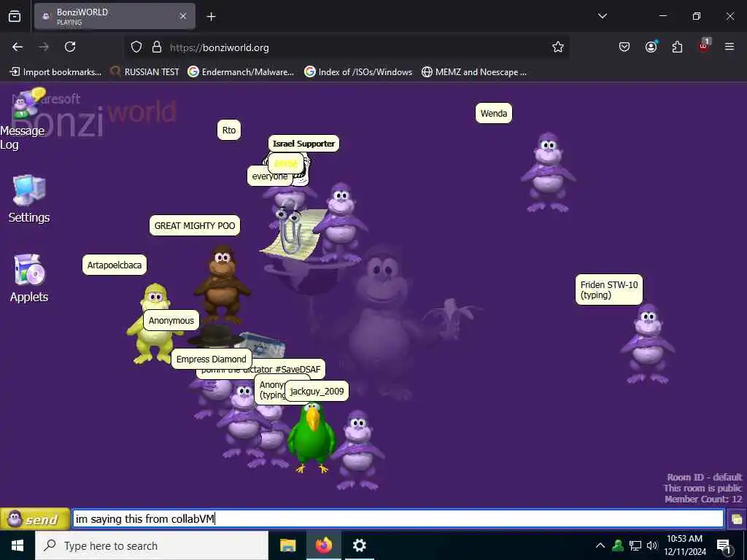The image size is (747, 560).
Task: Focus the chat message input field
Action: tap(398, 518)
